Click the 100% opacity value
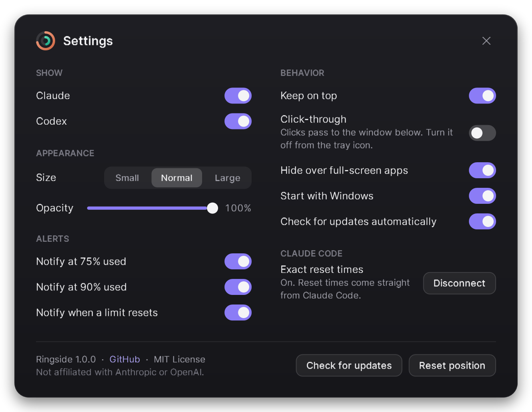Screen dimensions: 532x412 (238, 208)
